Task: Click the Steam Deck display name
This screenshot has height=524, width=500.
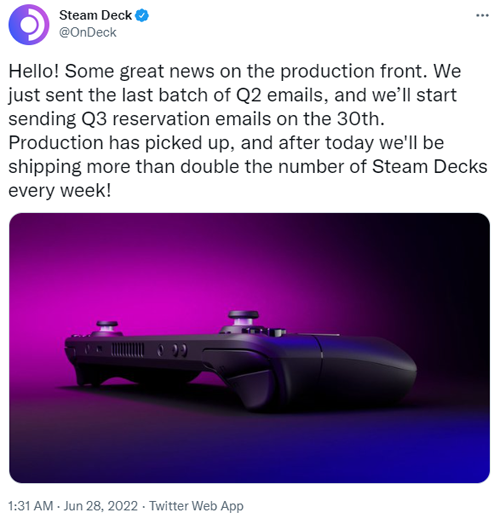Action: click(x=96, y=15)
